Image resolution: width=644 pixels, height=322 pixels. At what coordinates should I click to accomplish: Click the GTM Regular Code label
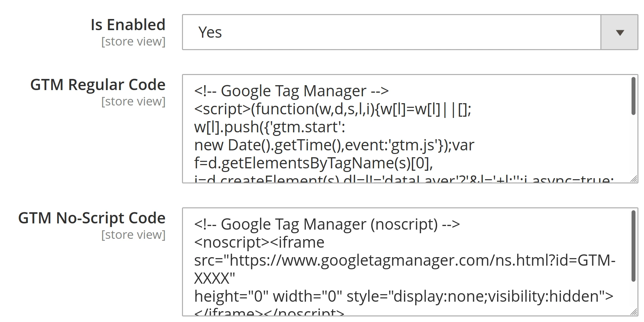(x=98, y=85)
